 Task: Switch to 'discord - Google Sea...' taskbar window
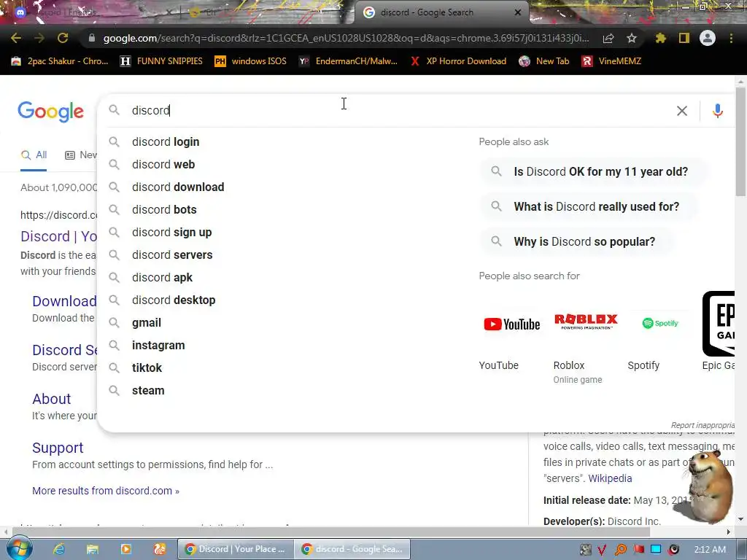tap(352, 549)
